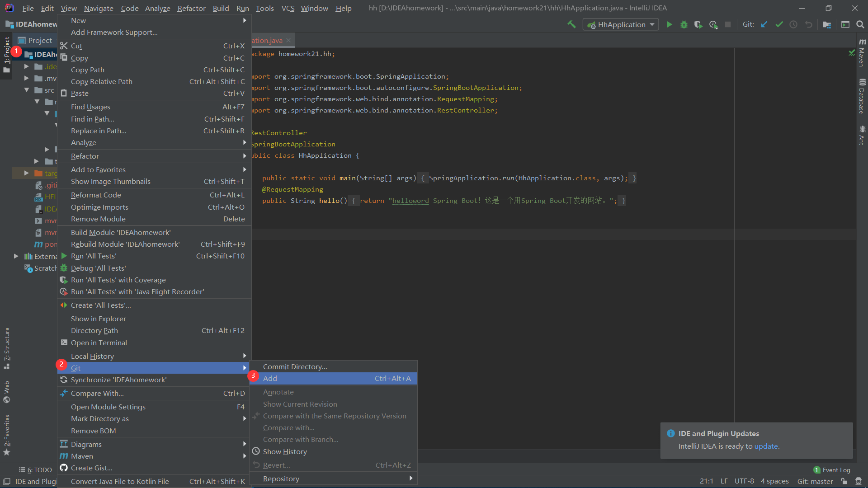
Task: Expand External Libraries tree node
Action: point(16,256)
